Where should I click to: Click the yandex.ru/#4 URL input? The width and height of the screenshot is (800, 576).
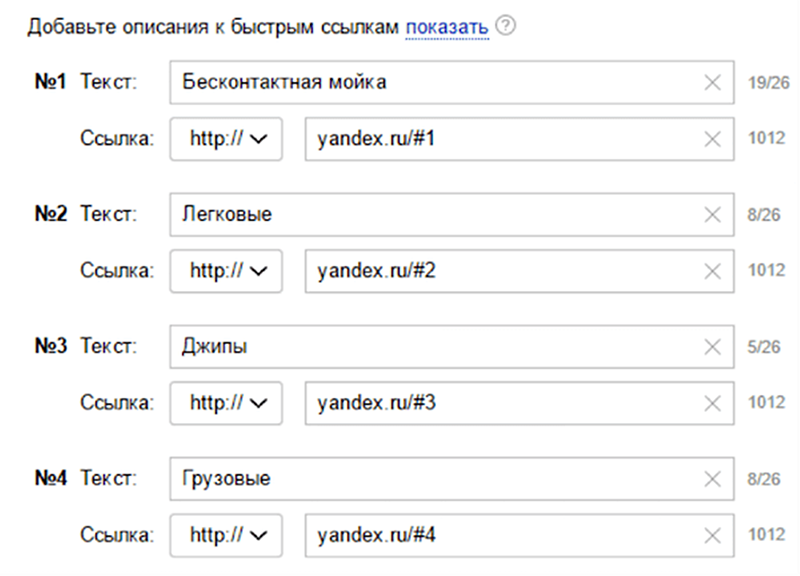point(500,535)
